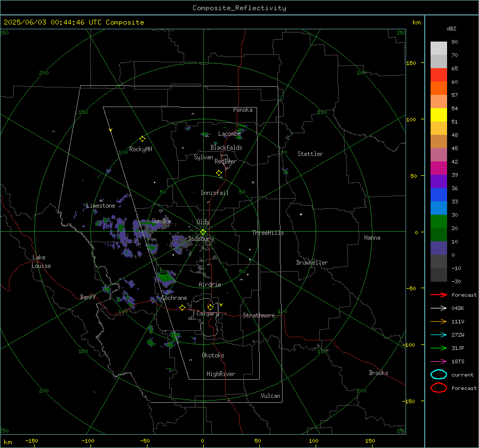The height and width of the screenshot is (448, 479).
Task: Click the 'current' legend label
Action: (x=463, y=375)
